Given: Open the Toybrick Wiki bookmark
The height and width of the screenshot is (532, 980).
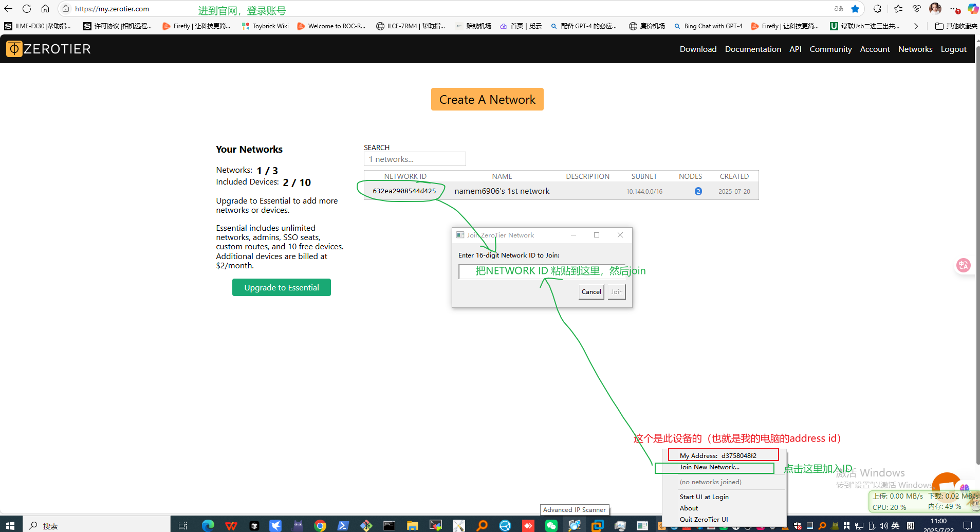Looking at the screenshot, I should click(265, 26).
